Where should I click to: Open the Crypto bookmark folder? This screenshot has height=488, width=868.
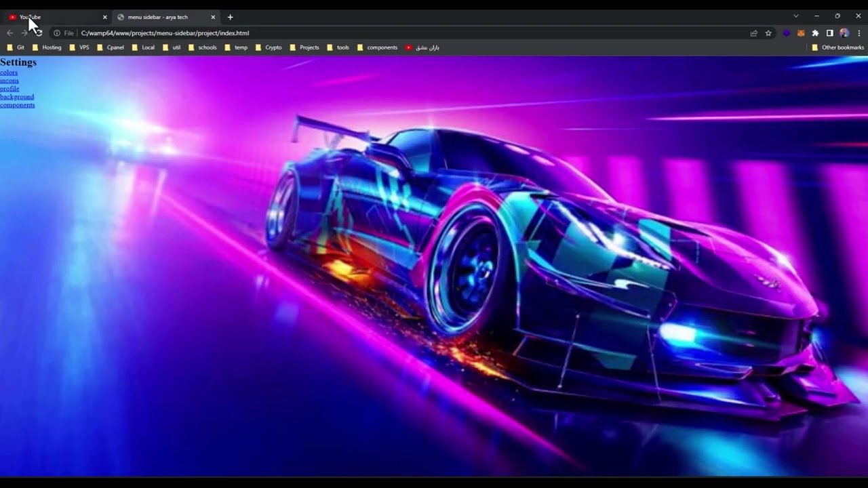[x=269, y=47]
